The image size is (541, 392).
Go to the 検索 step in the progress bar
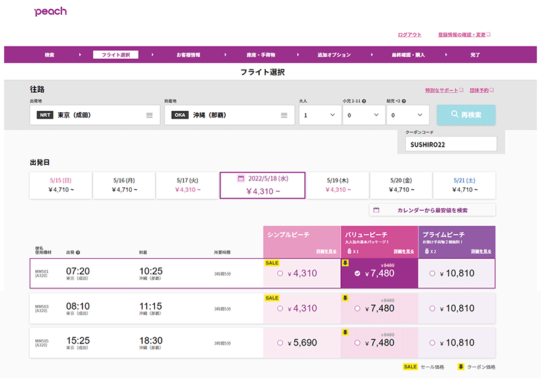49,55
